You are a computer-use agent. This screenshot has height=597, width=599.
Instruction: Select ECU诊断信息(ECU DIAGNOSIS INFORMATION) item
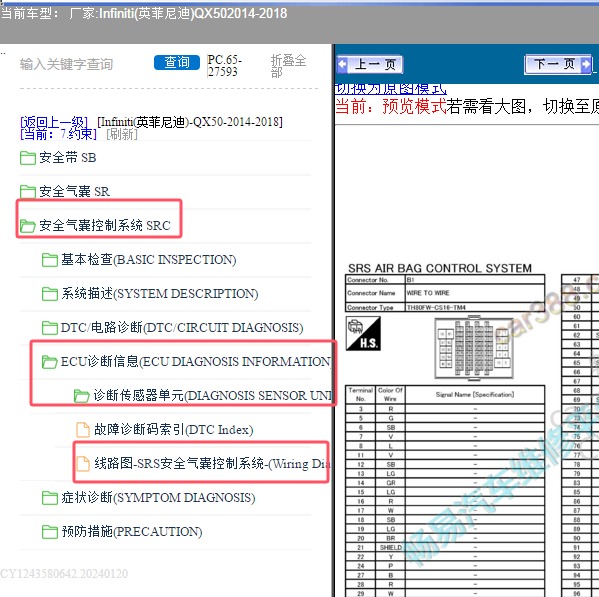tap(196, 361)
